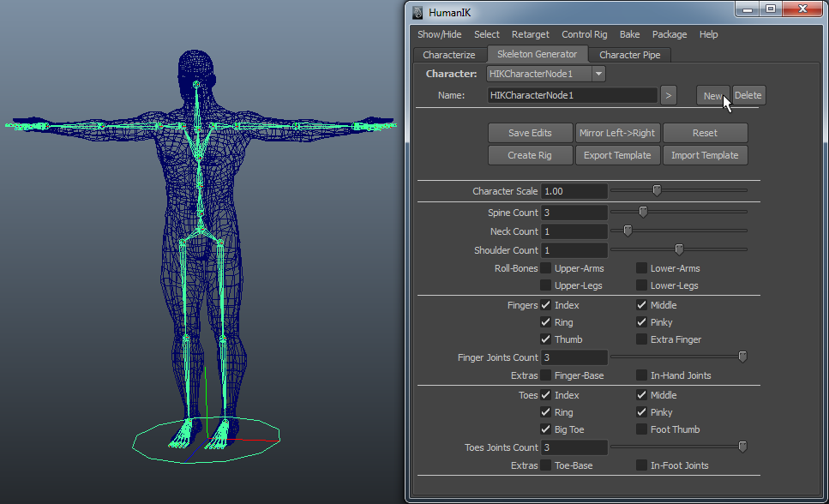Enable the Foot Thumb checkbox

642,429
